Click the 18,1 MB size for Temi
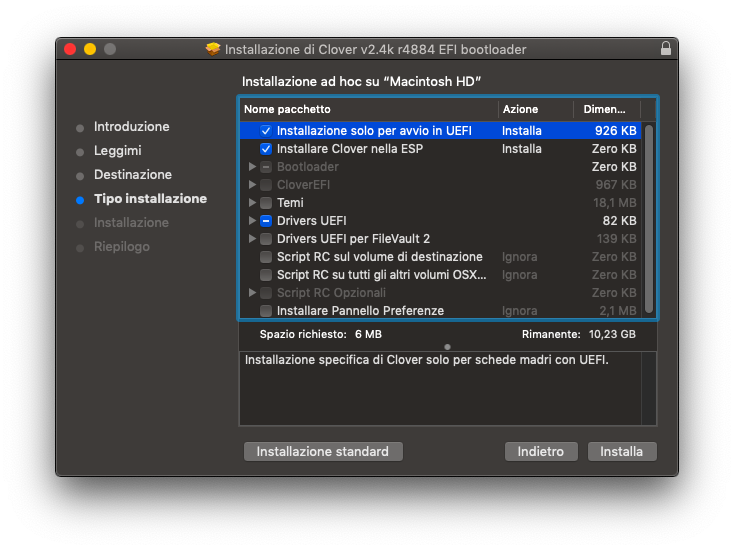 [615, 203]
